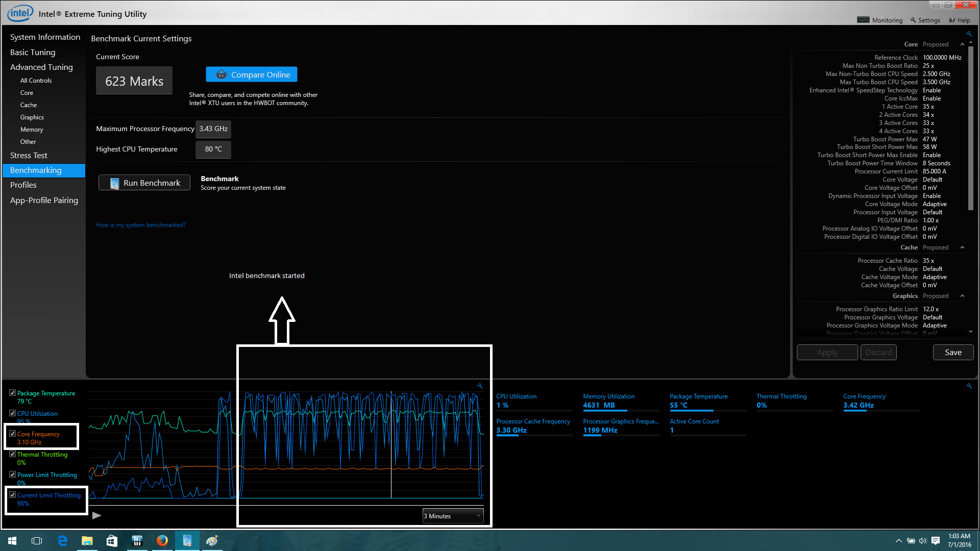
Task: Collapse the Core proposed settings section
Action: pos(962,45)
